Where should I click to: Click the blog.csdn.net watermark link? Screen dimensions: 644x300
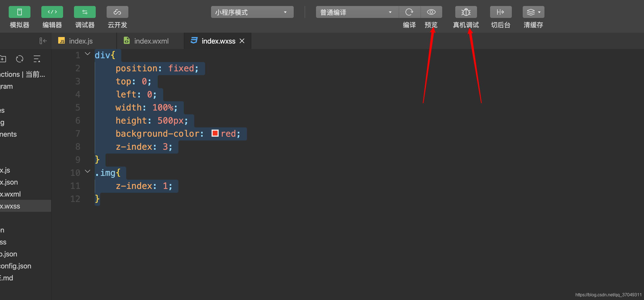tap(608, 295)
